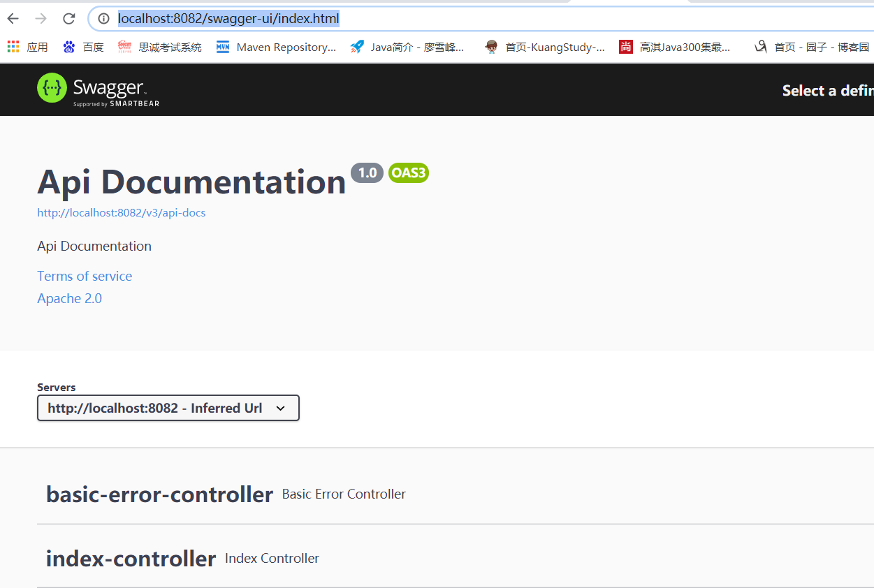Click the Basic Error Controller description text

344,494
